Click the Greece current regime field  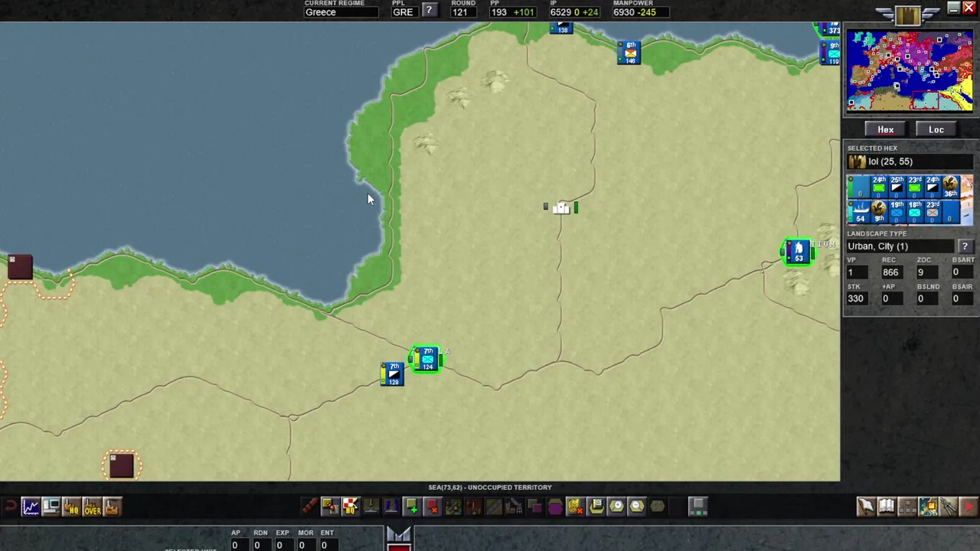click(x=341, y=11)
